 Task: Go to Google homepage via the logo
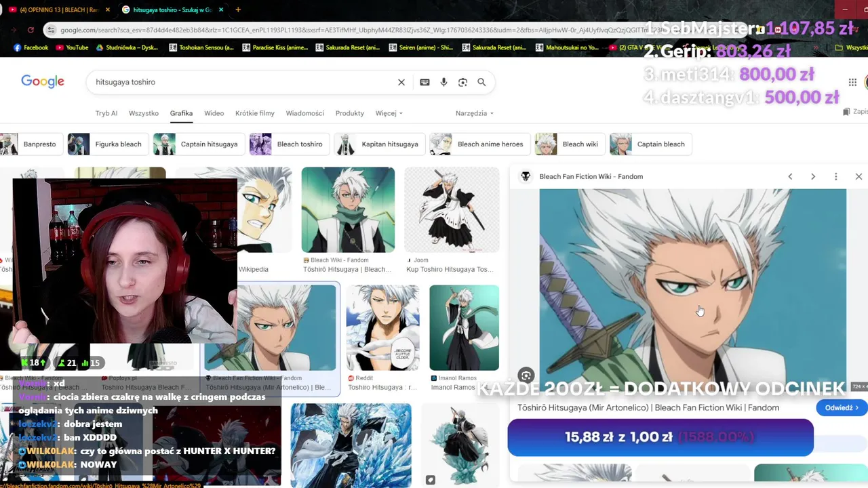click(x=43, y=81)
